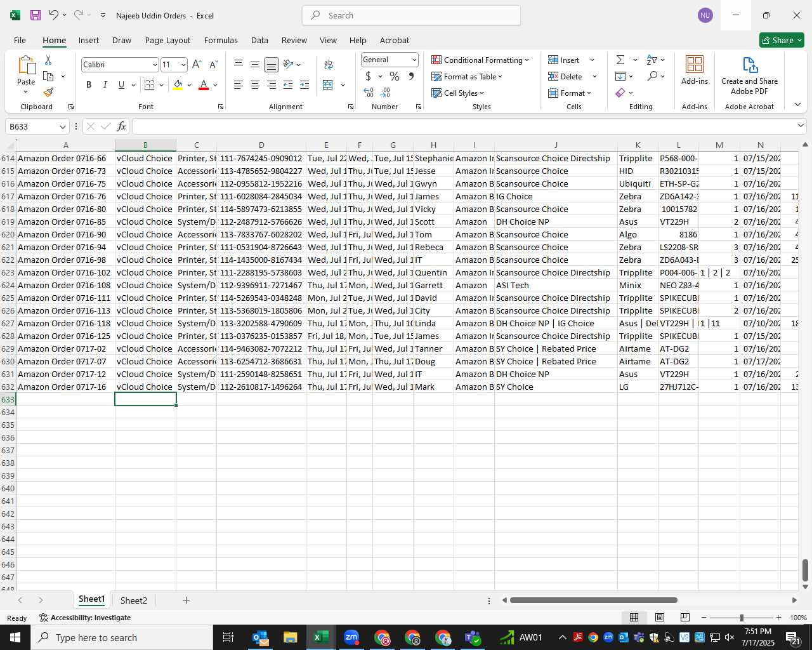Switch to the Review tab
Image resolution: width=812 pixels, height=650 pixels.
(x=294, y=40)
